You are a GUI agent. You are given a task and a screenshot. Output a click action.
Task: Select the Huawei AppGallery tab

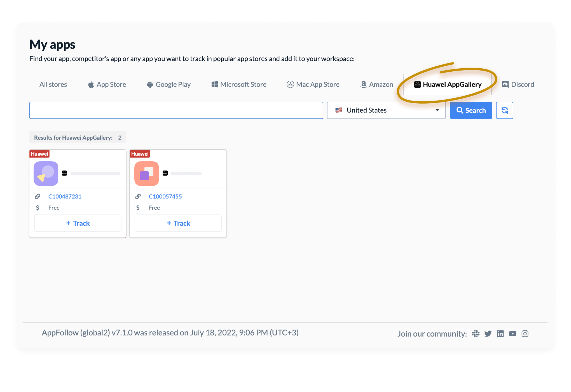448,84
